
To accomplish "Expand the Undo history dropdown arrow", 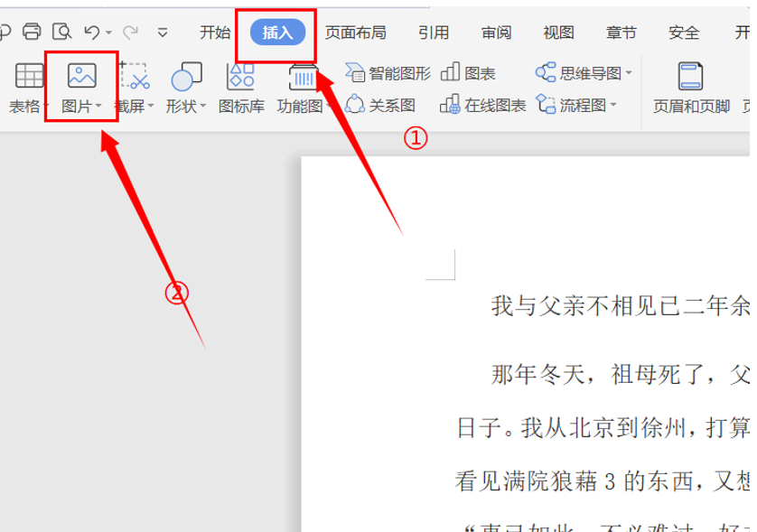I will [108, 33].
